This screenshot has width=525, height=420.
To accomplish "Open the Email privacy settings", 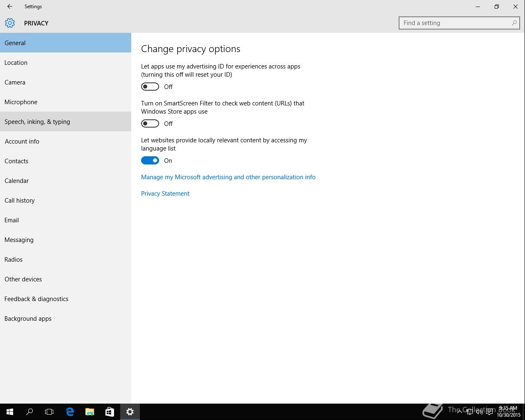I will point(66,220).
